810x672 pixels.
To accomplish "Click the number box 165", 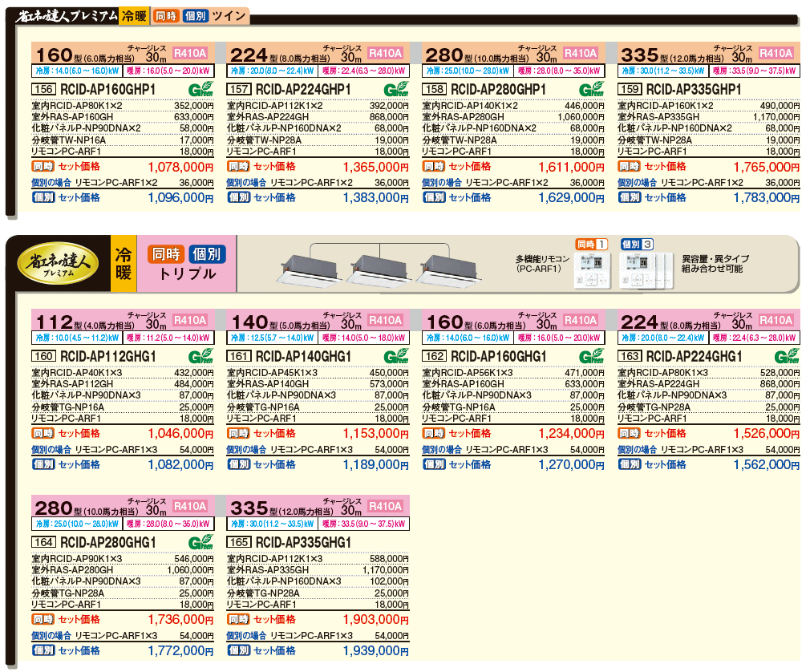I will 239,542.
